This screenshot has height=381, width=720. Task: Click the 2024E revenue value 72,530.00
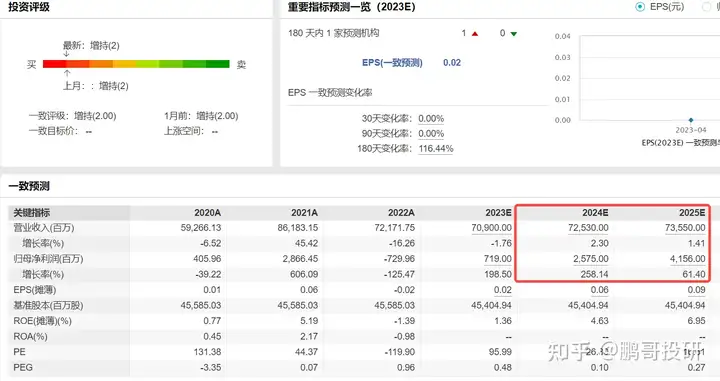coord(588,228)
